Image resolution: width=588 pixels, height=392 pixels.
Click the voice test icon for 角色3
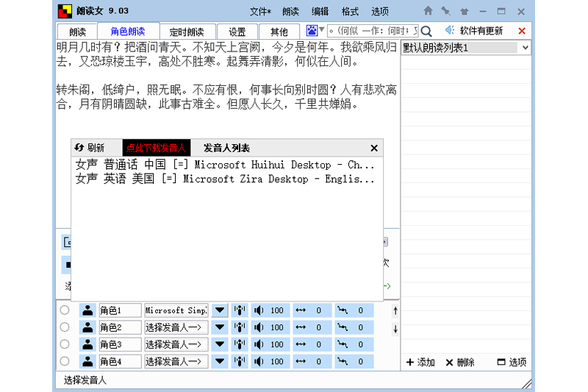240,344
